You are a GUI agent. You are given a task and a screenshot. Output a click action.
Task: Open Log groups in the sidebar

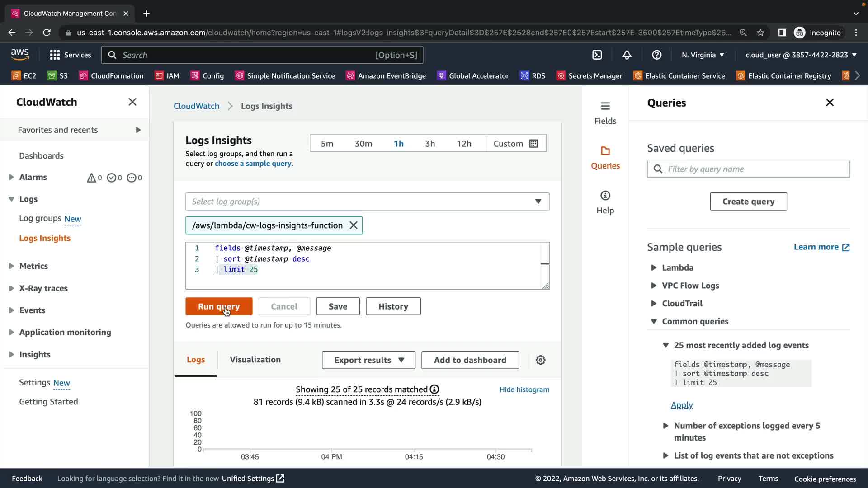click(40, 218)
